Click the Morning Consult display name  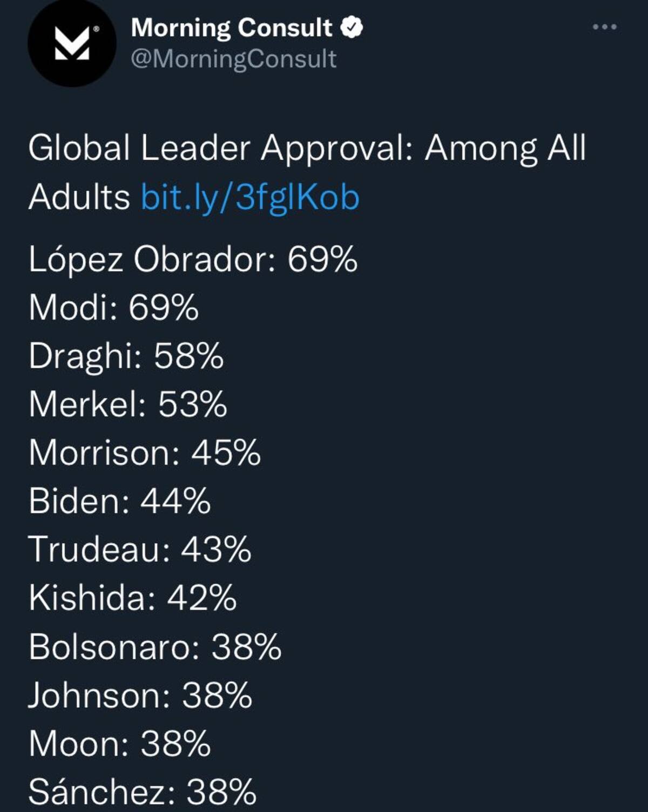pyautogui.click(x=232, y=28)
